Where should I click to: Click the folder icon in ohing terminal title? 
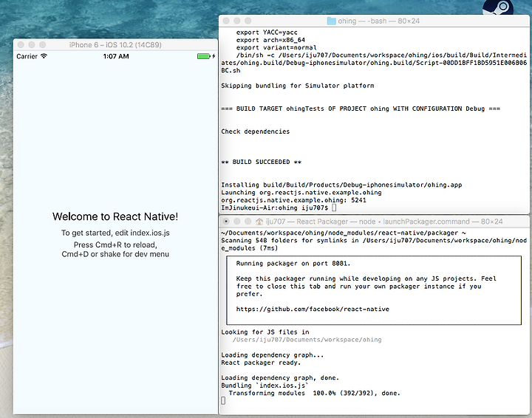[x=331, y=21]
